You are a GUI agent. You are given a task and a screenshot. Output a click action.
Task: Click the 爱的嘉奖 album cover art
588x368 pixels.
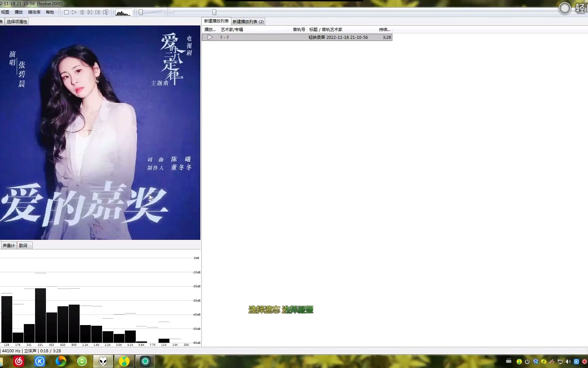click(100, 133)
